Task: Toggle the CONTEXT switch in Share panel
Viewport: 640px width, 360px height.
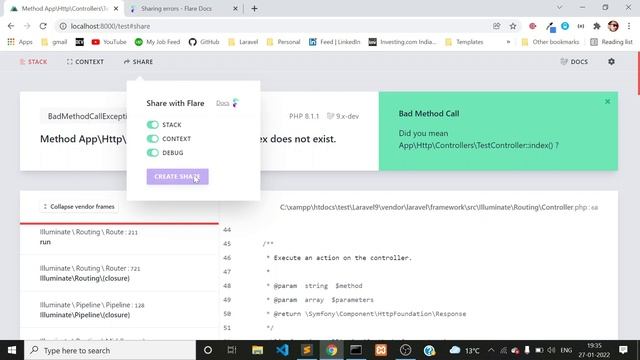Action: (x=153, y=139)
